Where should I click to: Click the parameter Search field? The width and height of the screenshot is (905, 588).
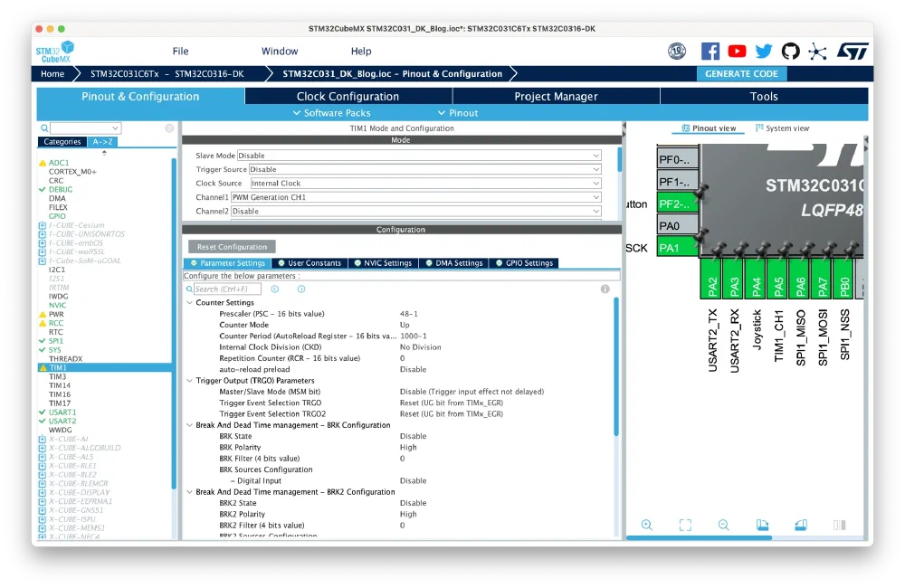click(227, 289)
